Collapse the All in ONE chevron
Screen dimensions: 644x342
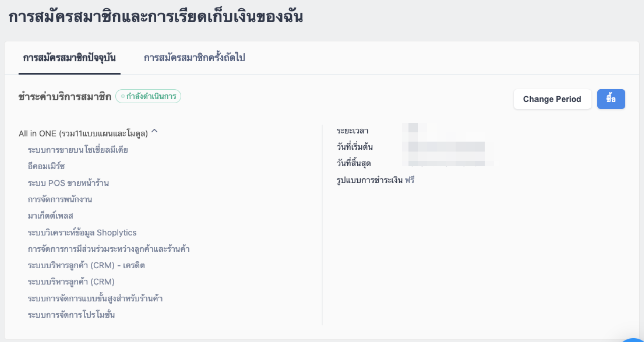pos(155,132)
